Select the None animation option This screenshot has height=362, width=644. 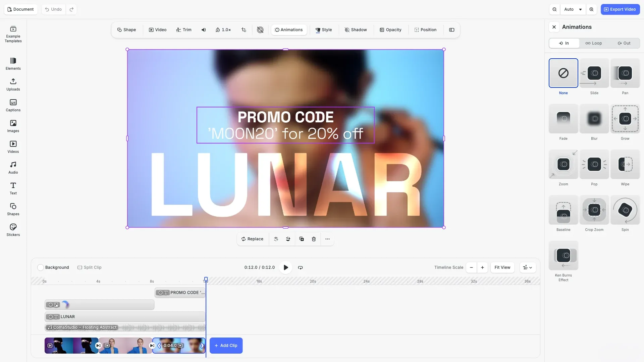click(563, 73)
